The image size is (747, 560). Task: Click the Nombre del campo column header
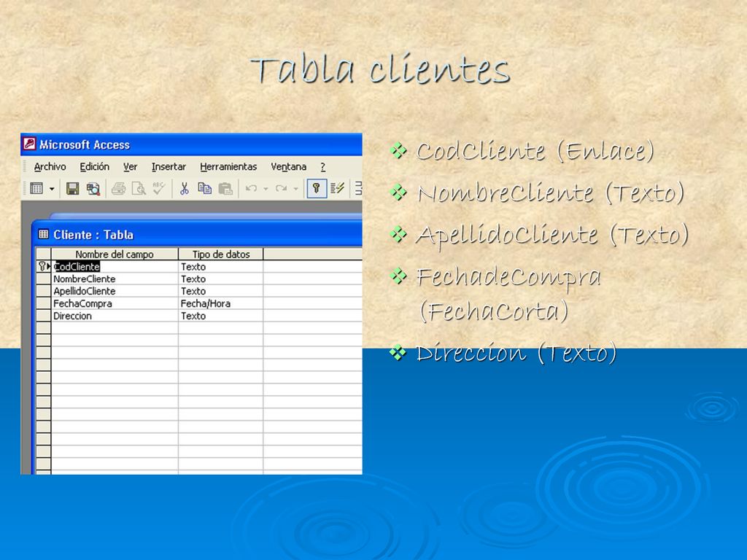(115, 254)
